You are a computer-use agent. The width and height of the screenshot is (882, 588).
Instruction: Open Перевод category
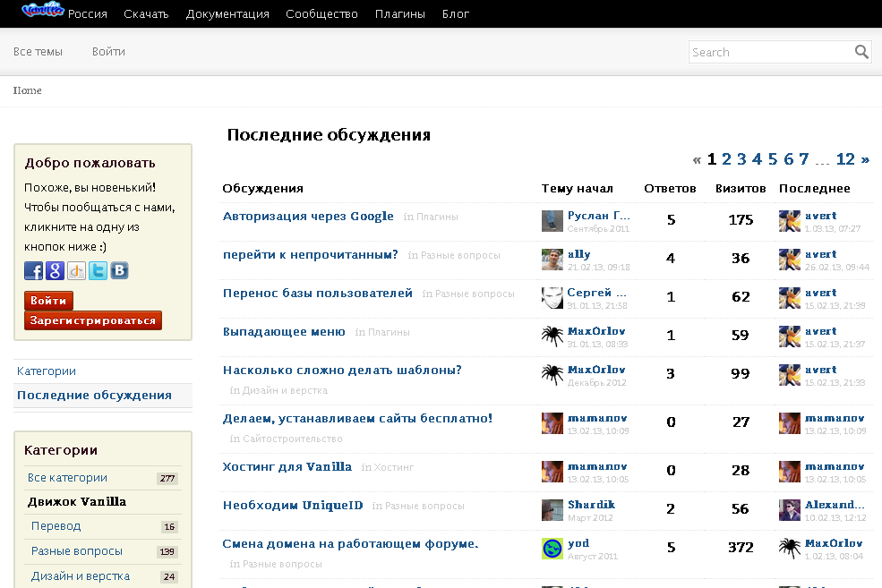pyautogui.click(x=56, y=526)
